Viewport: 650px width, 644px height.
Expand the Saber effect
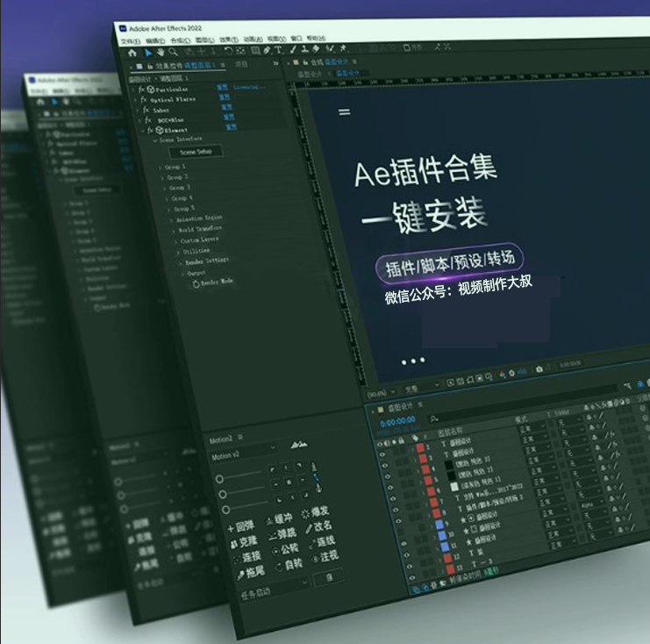138,111
